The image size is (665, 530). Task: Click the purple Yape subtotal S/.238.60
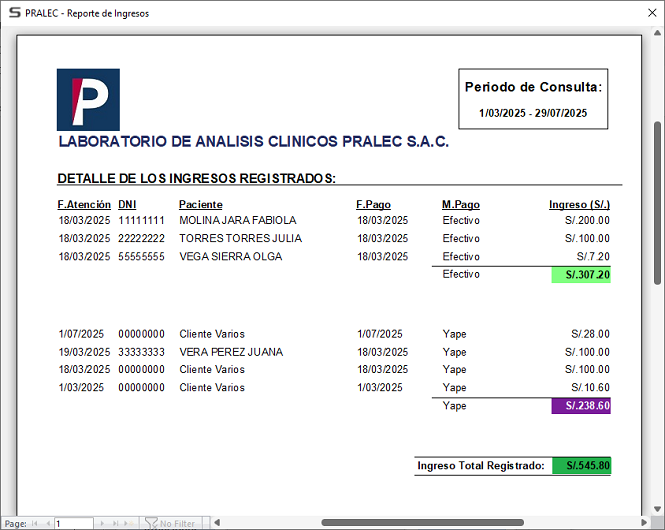tap(581, 406)
